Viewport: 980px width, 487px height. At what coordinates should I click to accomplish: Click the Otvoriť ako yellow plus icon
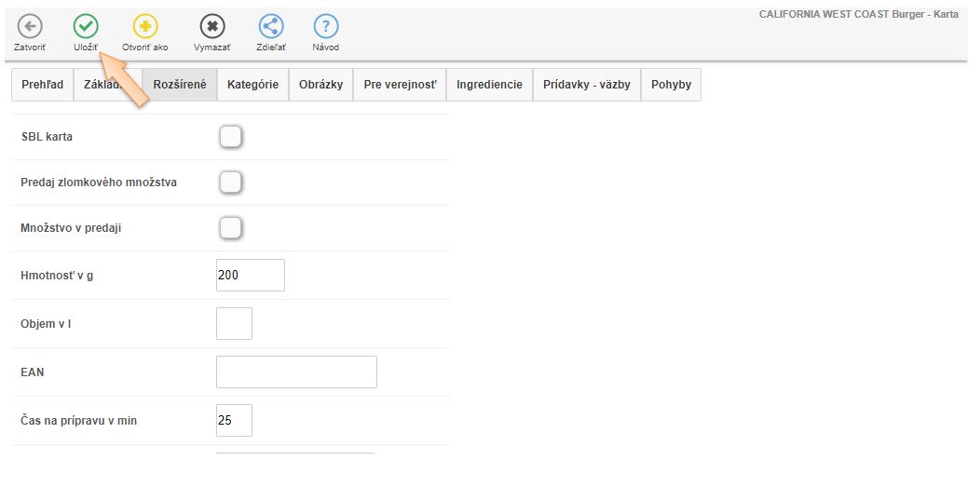click(145, 27)
